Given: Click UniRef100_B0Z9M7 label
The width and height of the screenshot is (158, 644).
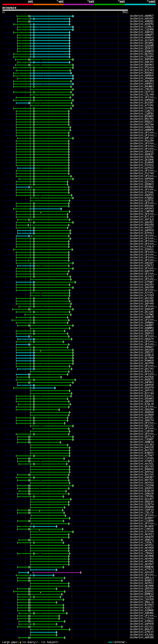Looking at the screenshot, I should coord(142,103).
